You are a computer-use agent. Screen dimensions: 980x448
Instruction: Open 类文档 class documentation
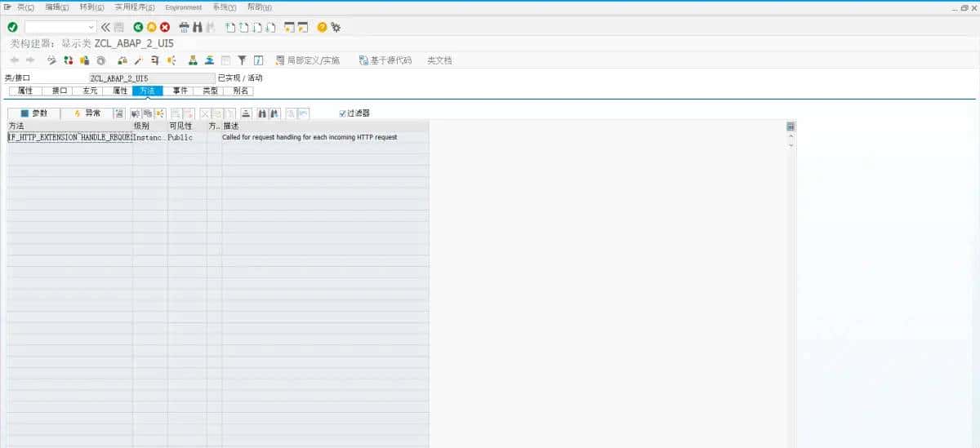pos(439,60)
